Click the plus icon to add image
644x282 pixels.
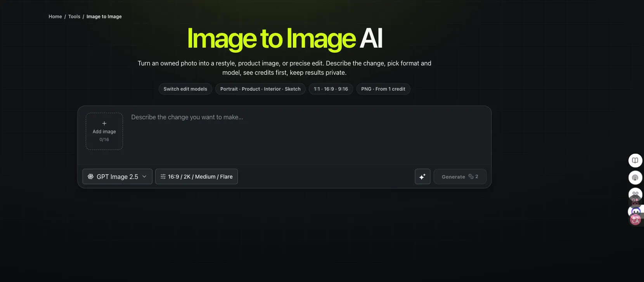pos(104,124)
